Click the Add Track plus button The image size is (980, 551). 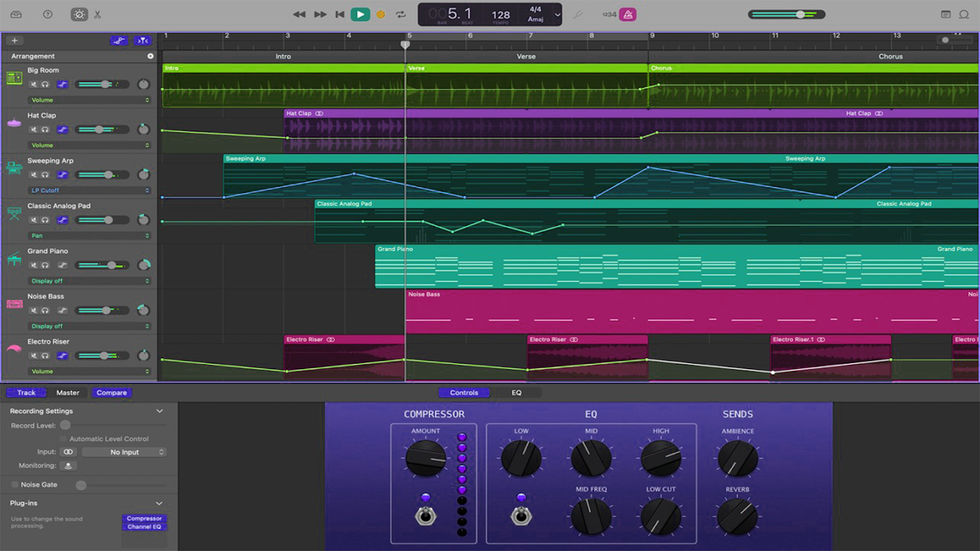tap(14, 41)
